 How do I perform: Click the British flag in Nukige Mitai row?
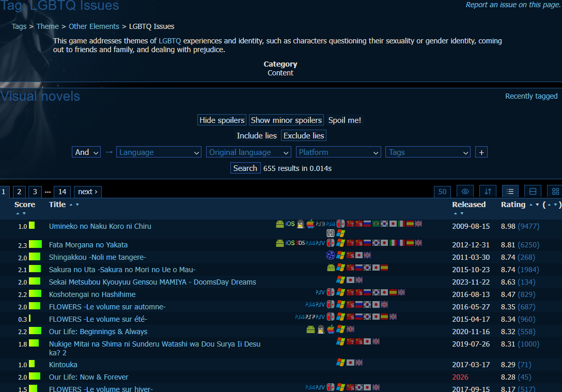376,341
